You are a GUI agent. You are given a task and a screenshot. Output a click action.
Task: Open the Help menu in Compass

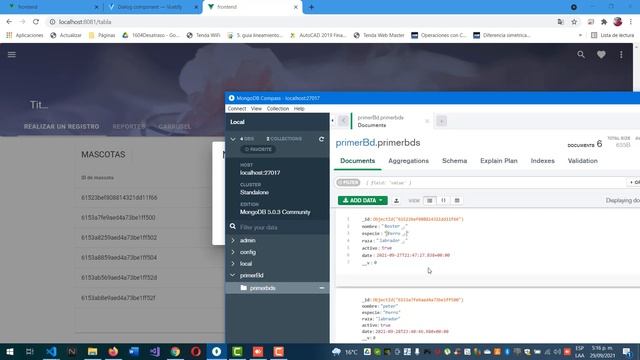299,109
